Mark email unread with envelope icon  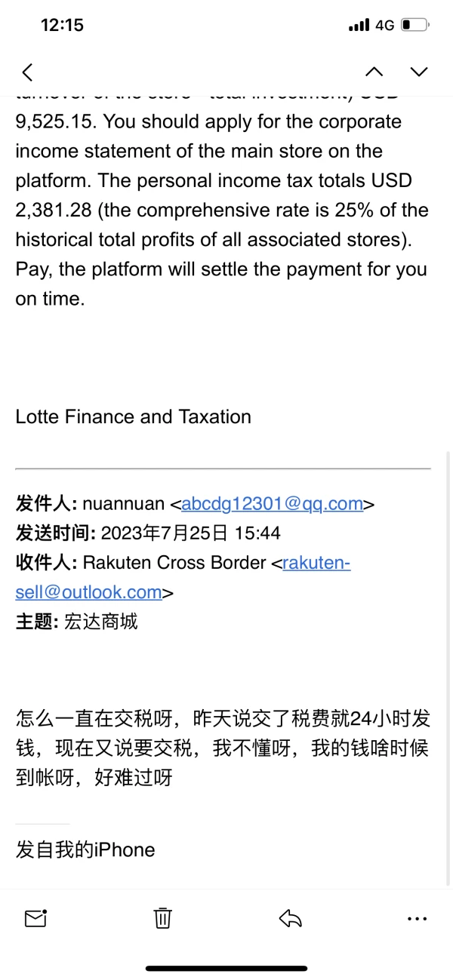tap(36, 917)
